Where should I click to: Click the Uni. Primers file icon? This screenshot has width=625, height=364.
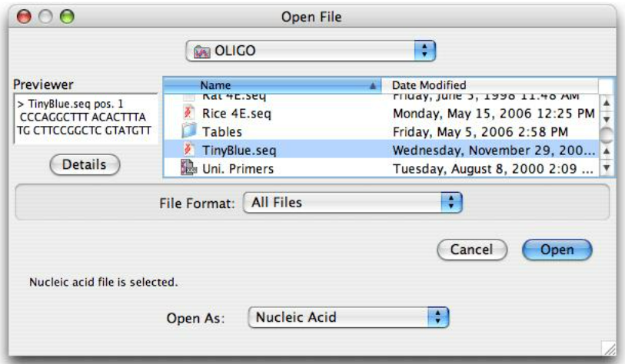click(189, 168)
